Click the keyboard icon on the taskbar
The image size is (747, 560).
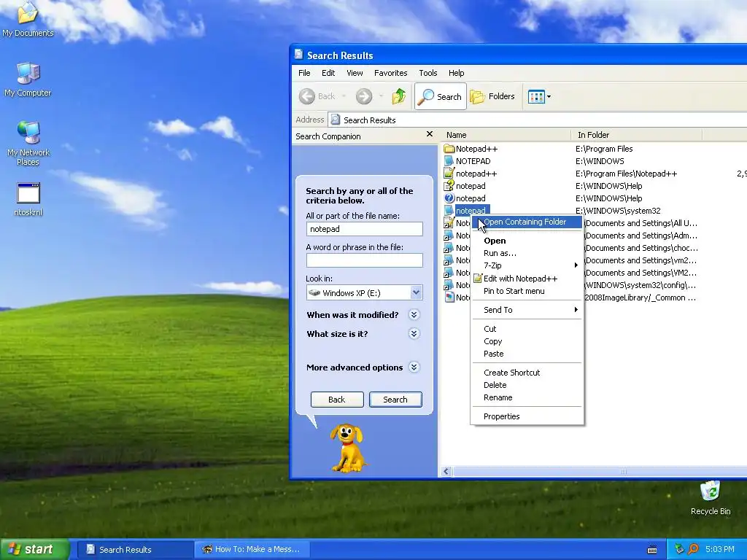pos(652,550)
